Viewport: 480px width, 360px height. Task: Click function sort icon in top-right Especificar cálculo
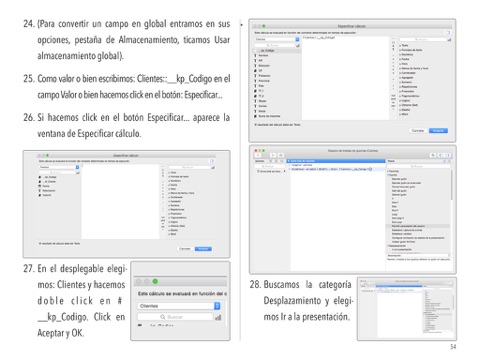click(x=449, y=40)
